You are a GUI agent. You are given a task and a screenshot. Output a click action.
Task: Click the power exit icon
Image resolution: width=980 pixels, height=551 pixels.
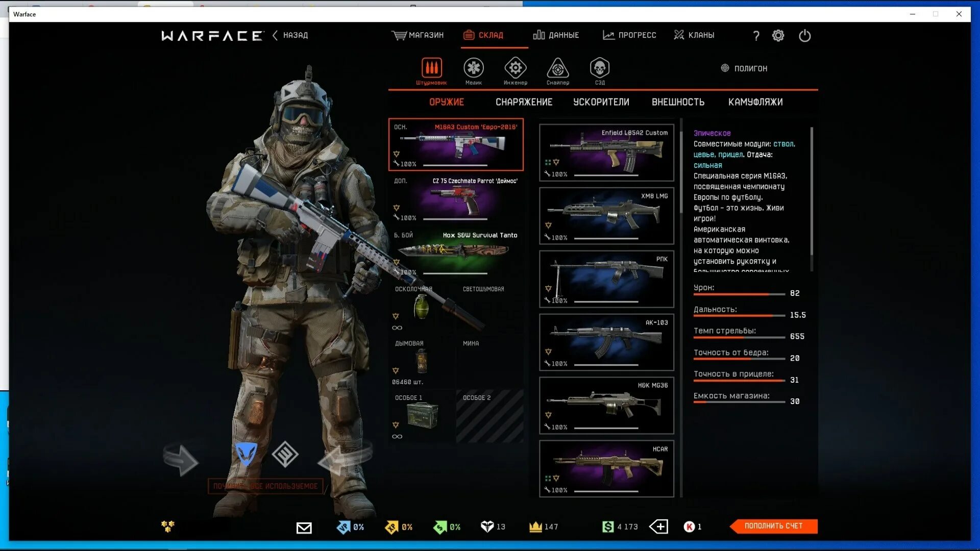click(805, 35)
